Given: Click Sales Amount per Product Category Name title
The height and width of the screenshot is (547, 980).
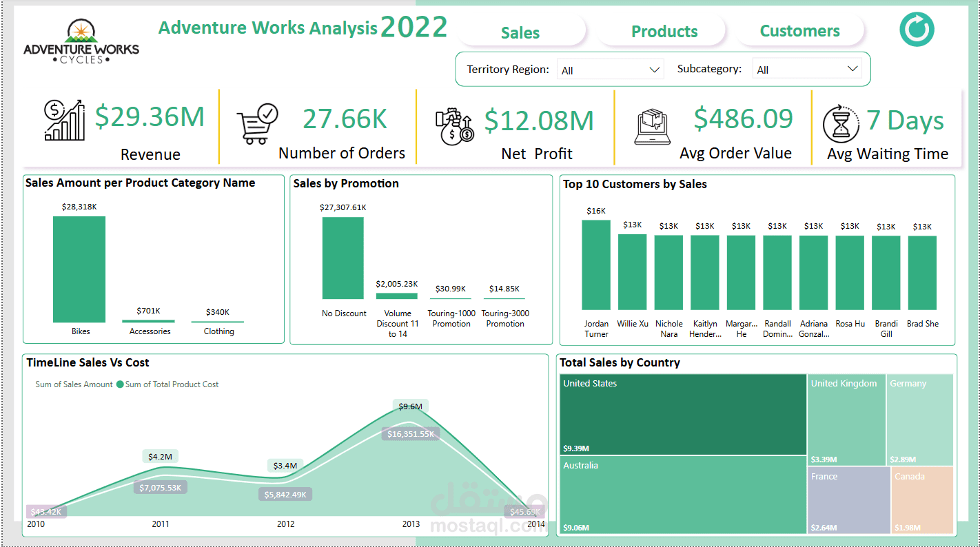Looking at the screenshot, I should tap(141, 183).
